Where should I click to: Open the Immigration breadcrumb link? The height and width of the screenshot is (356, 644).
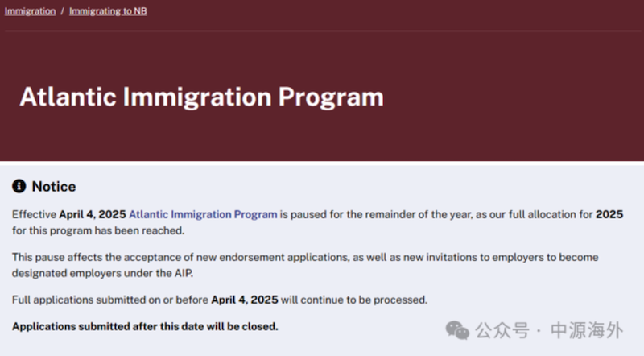[31, 12]
